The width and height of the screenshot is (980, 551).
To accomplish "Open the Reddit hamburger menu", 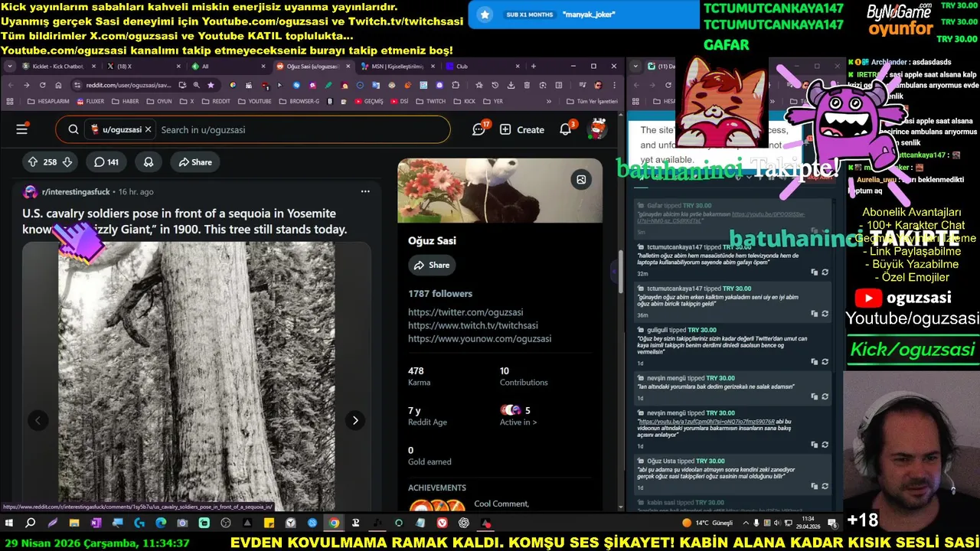I will (21, 129).
